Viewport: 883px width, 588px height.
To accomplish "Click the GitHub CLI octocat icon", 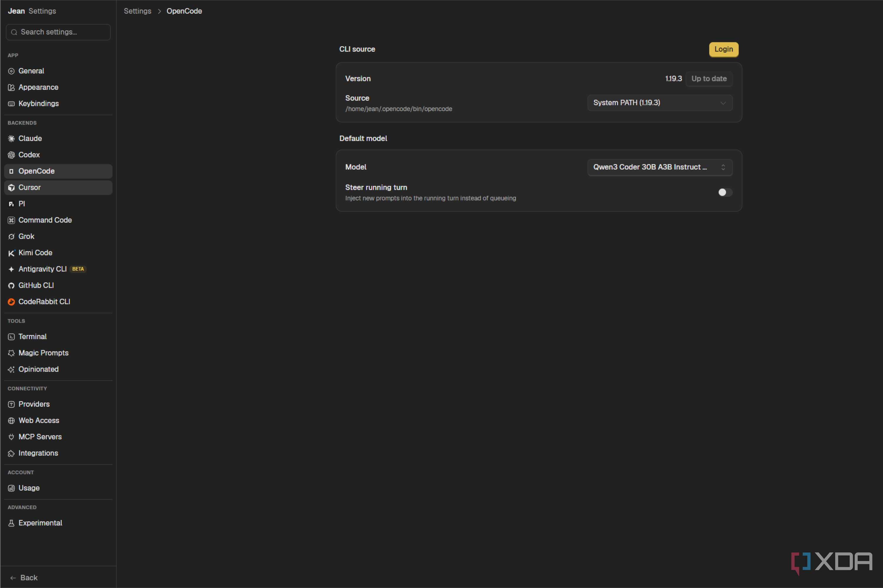I will click(x=11, y=286).
